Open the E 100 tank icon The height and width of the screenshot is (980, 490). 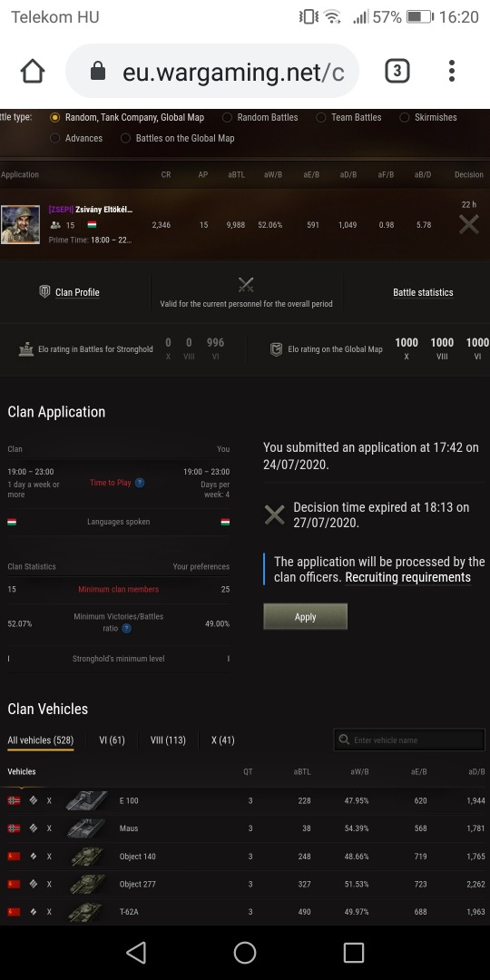(87, 800)
